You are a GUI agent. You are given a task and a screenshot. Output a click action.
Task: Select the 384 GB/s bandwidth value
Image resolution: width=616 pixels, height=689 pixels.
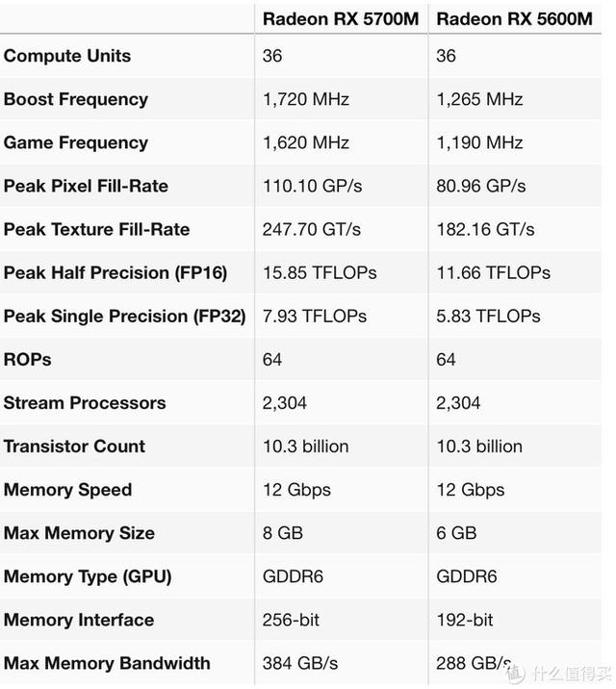tap(298, 663)
